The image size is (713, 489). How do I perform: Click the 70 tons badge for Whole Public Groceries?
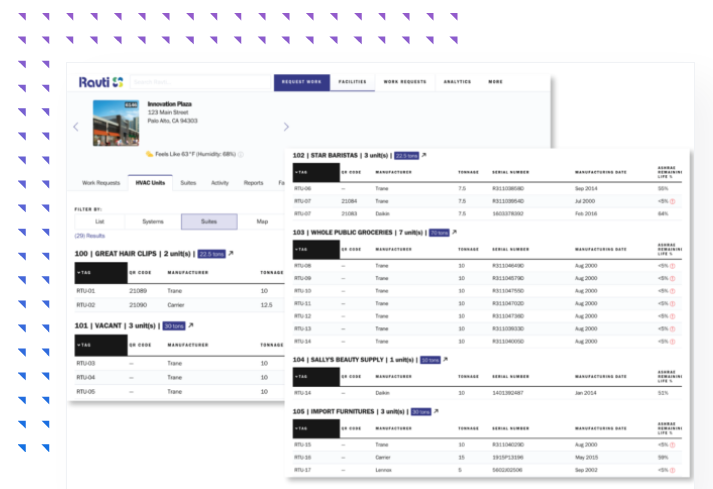[439, 233]
